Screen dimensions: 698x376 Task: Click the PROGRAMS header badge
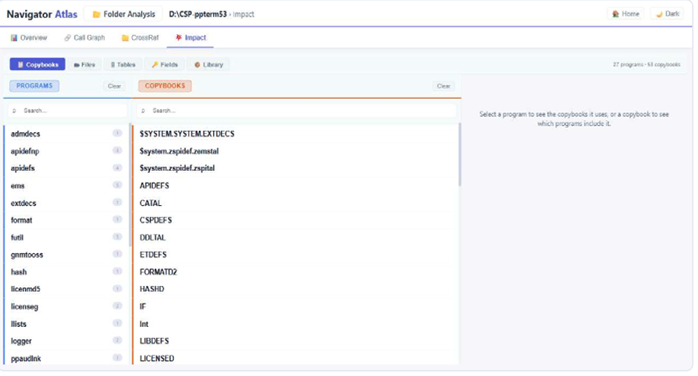[34, 86]
